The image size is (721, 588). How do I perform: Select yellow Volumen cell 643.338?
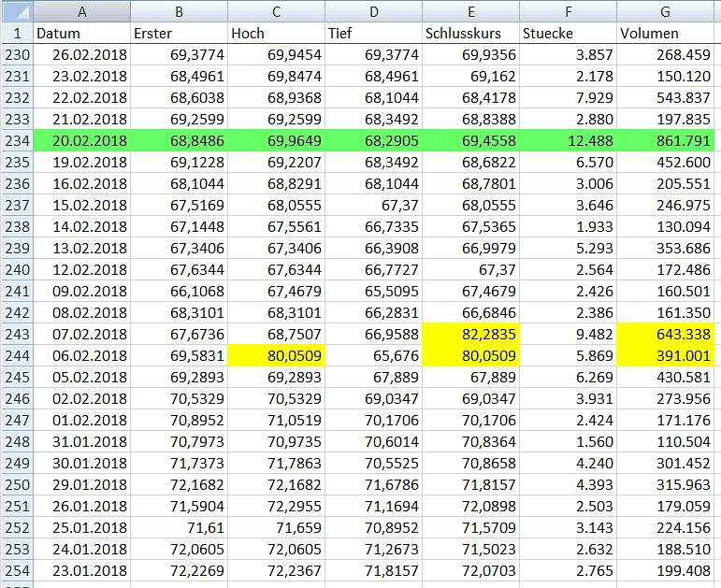[666, 335]
